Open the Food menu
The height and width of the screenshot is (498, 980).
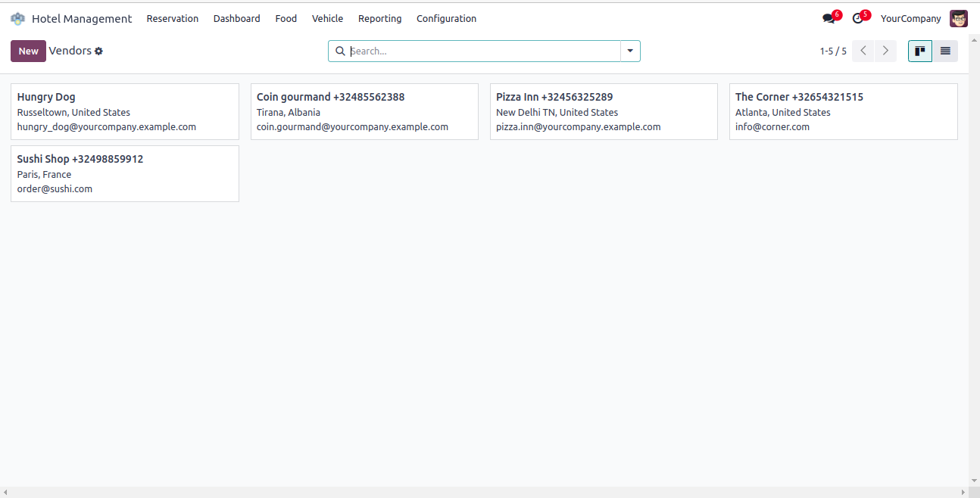(x=286, y=18)
